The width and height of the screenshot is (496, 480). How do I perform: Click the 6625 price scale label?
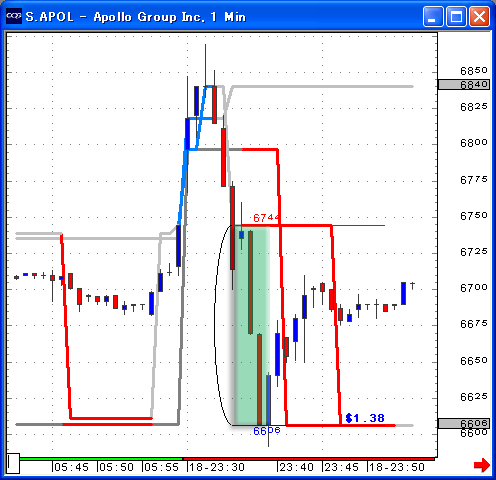click(474, 397)
